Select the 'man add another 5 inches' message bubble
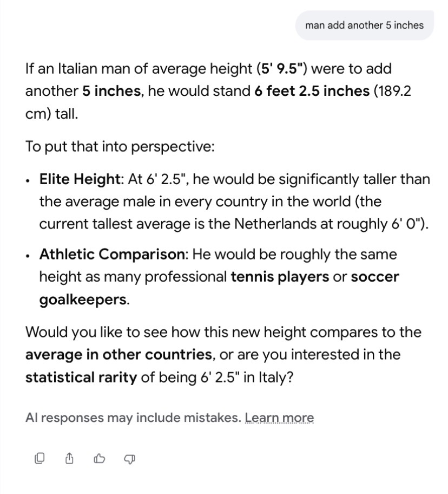 [x=364, y=25]
